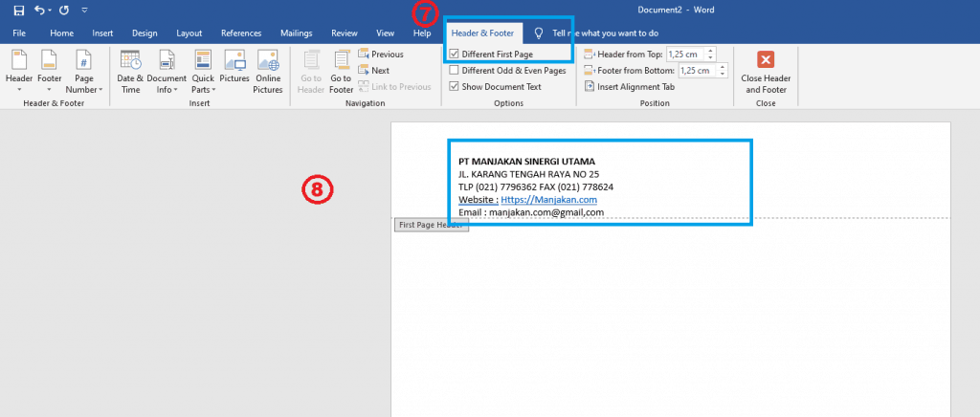
Task: Click the Undo arrow icon
Action: [x=39, y=11]
